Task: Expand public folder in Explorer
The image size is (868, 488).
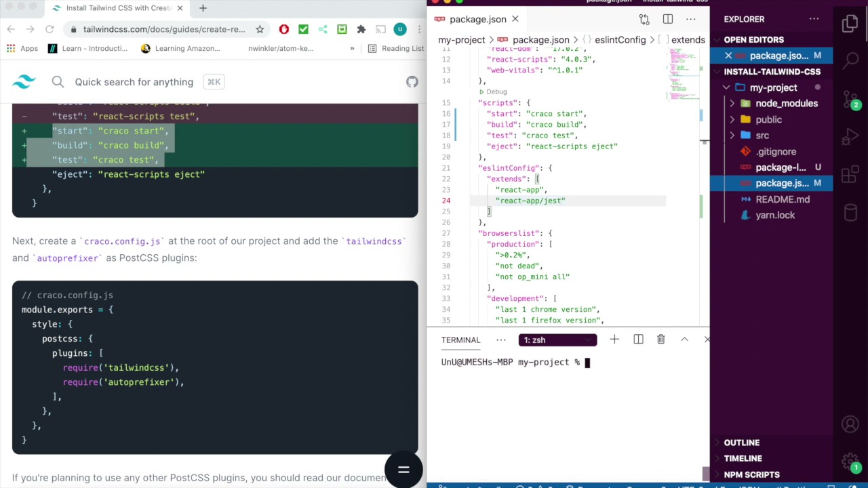Action: (x=732, y=119)
